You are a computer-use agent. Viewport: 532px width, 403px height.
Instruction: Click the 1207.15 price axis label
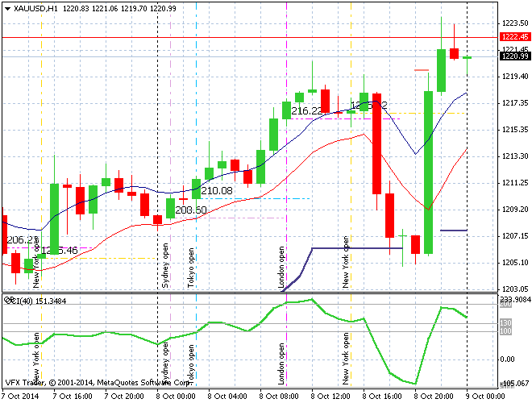tap(515, 236)
